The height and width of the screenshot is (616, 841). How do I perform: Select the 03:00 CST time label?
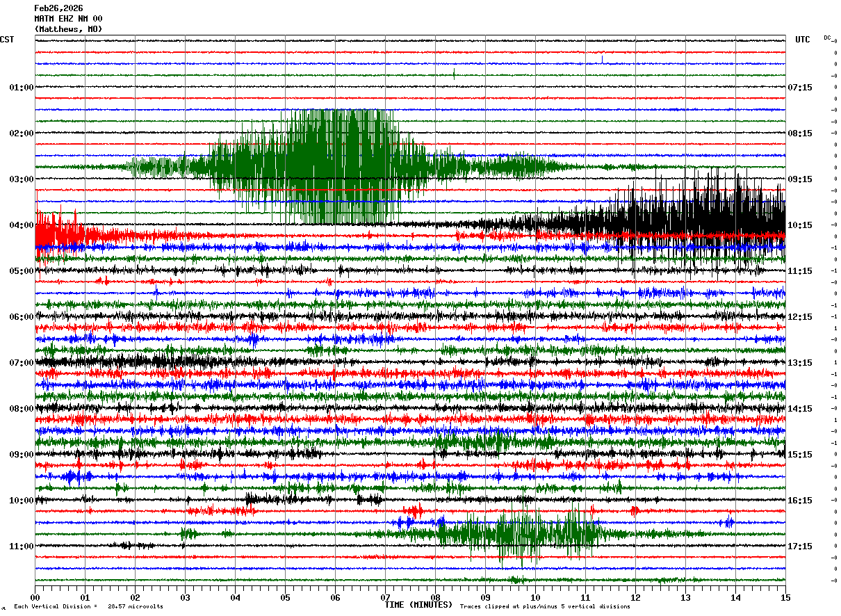[21, 179]
